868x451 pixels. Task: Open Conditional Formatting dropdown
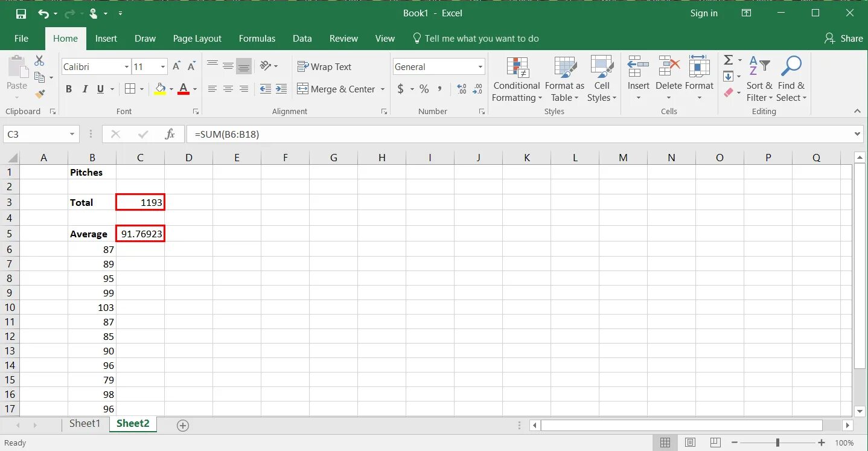[x=516, y=79]
